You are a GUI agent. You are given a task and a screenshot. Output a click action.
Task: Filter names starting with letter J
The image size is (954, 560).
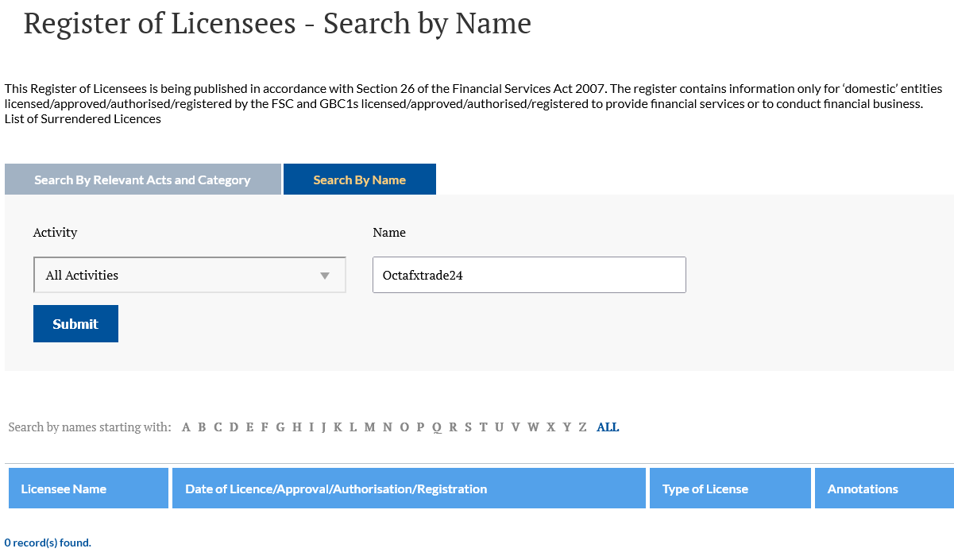coord(323,427)
